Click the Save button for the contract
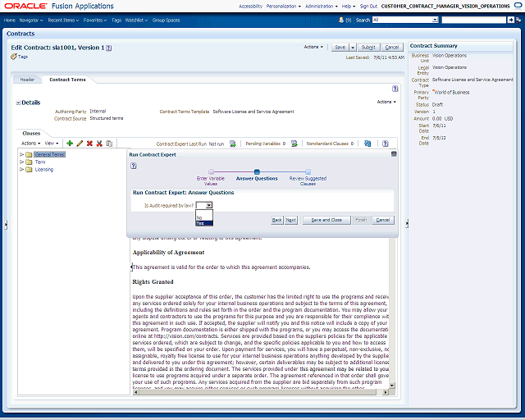Screen dimensions: 525x420 (340, 48)
